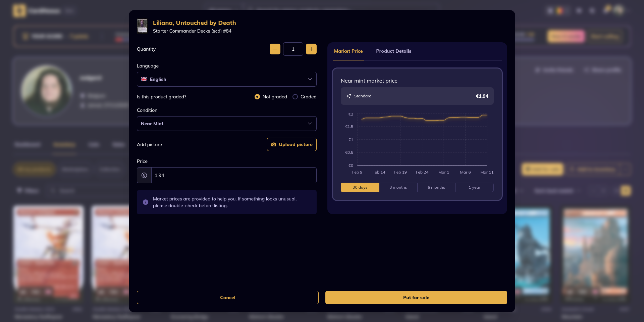Click the Upload picture button

click(291, 144)
